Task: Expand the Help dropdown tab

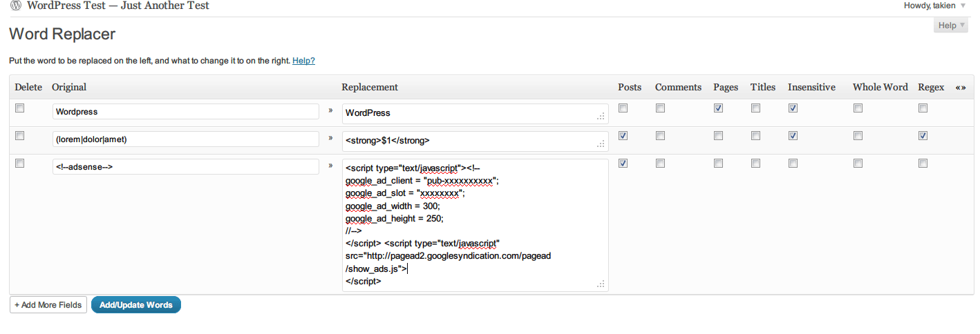Action: (x=951, y=26)
